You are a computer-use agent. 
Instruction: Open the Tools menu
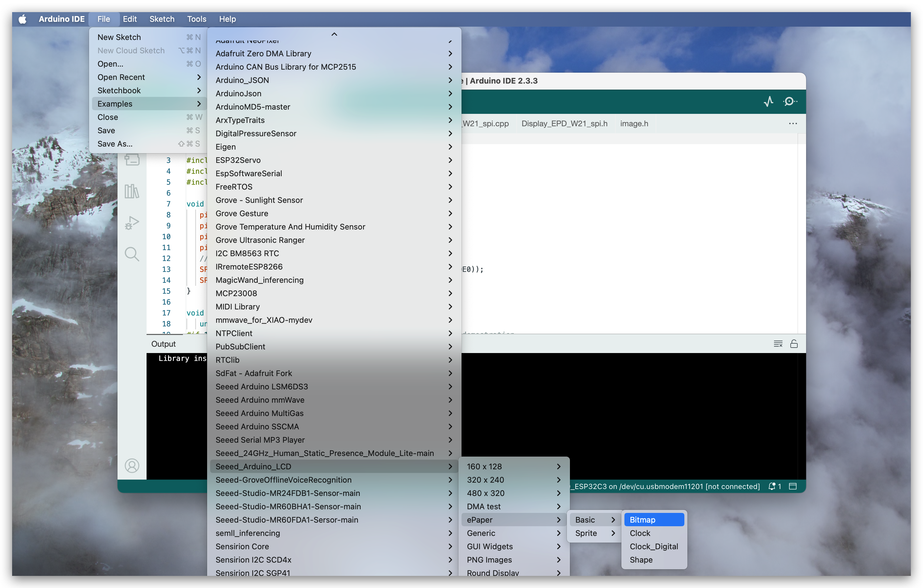[197, 19]
